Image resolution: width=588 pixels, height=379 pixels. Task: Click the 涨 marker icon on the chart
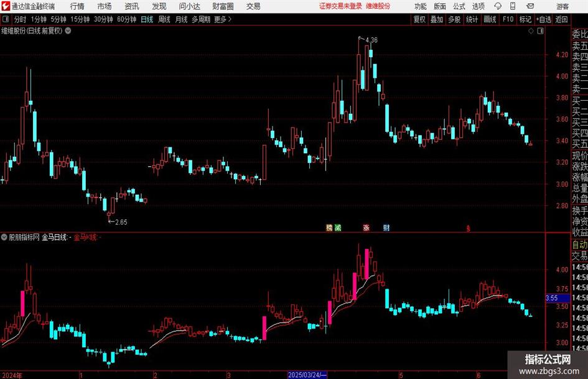(366, 227)
